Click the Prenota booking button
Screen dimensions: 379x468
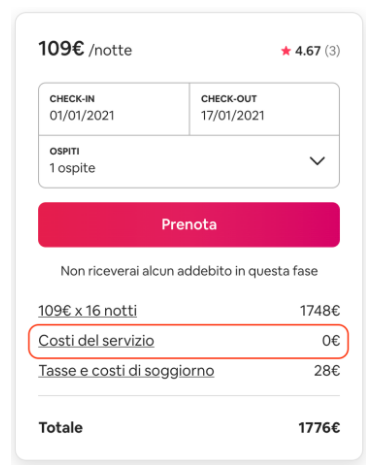coord(189,225)
